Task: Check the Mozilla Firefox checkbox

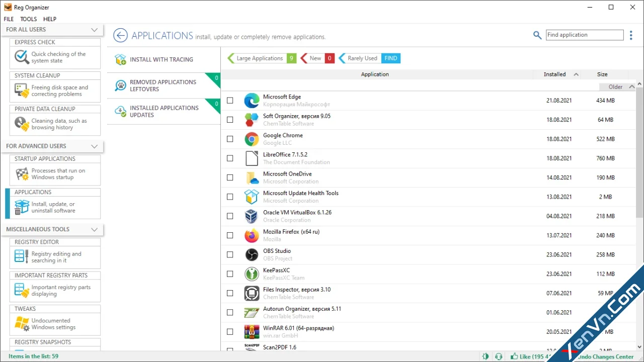Action: (x=230, y=235)
